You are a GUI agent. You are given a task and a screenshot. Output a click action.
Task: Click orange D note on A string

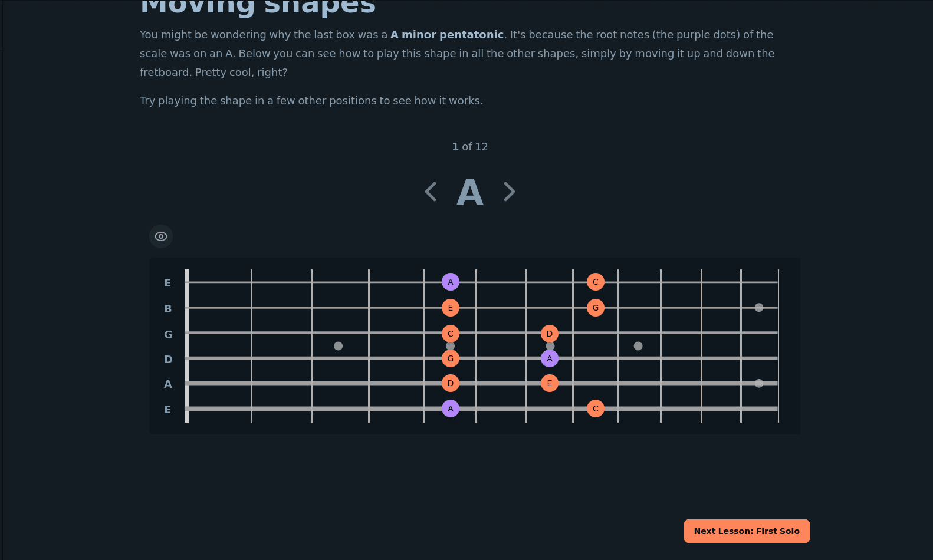(451, 383)
